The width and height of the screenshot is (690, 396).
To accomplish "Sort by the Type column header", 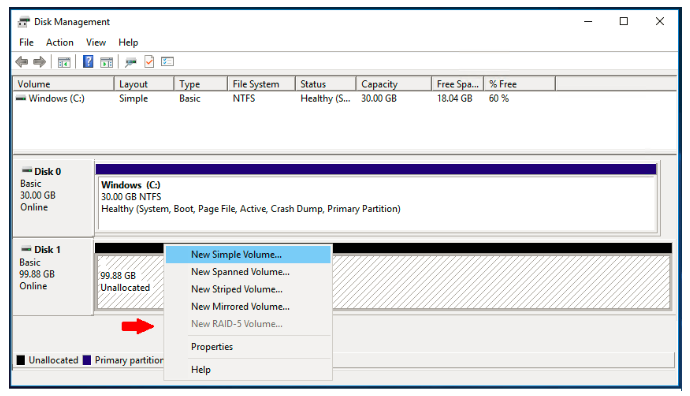I will point(201,84).
